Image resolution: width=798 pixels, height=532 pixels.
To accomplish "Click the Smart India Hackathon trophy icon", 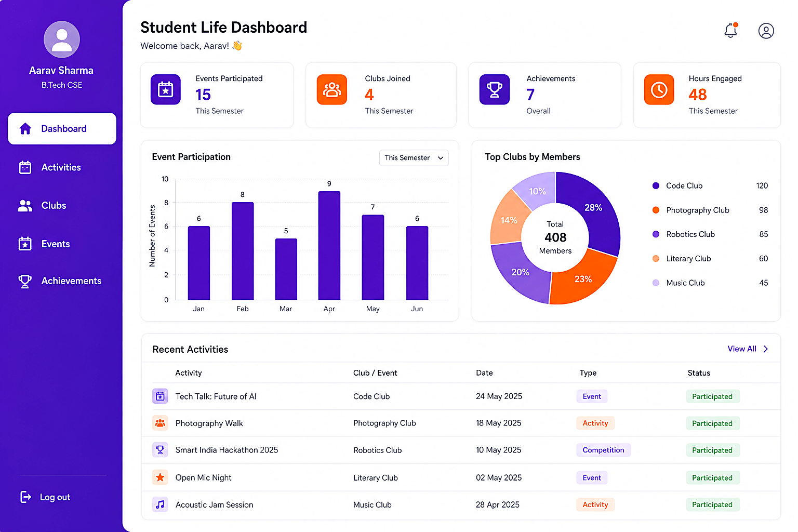I will tap(160, 450).
